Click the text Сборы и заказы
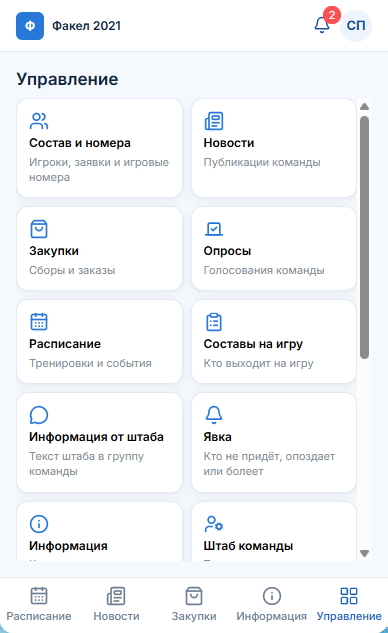The width and height of the screenshot is (388, 633). click(72, 270)
